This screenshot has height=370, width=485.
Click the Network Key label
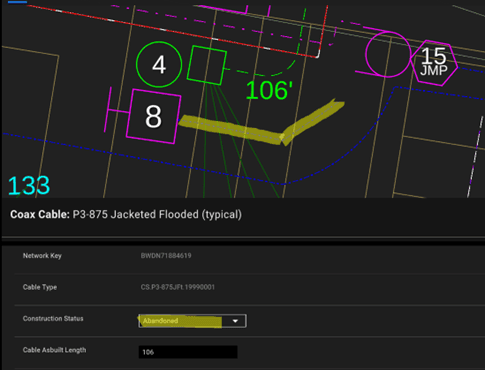[x=42, y=256]
